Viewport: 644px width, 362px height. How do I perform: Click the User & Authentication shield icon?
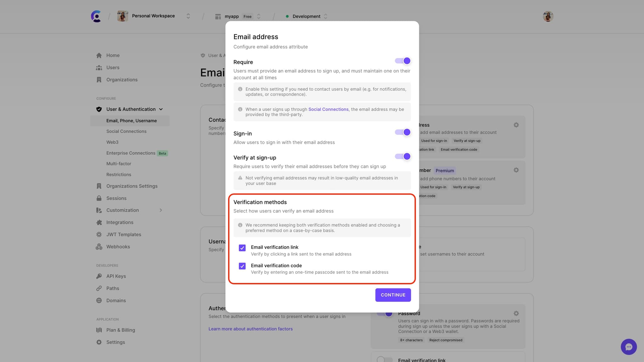(99, 109)
